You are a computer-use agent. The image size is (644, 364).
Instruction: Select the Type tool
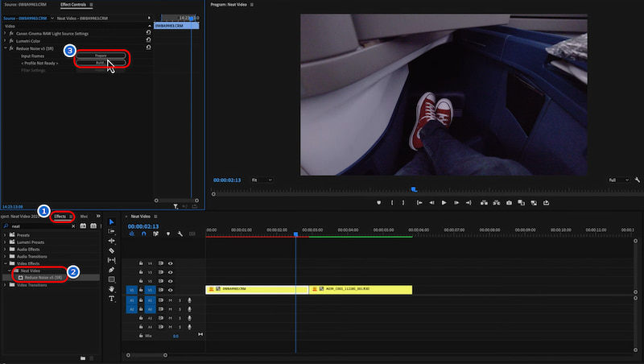point(111,299)
